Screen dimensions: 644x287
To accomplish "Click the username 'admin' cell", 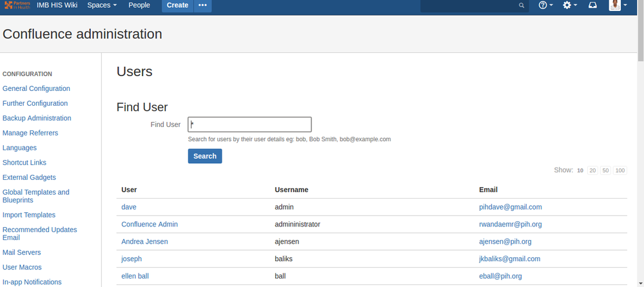I will point(284,207).
